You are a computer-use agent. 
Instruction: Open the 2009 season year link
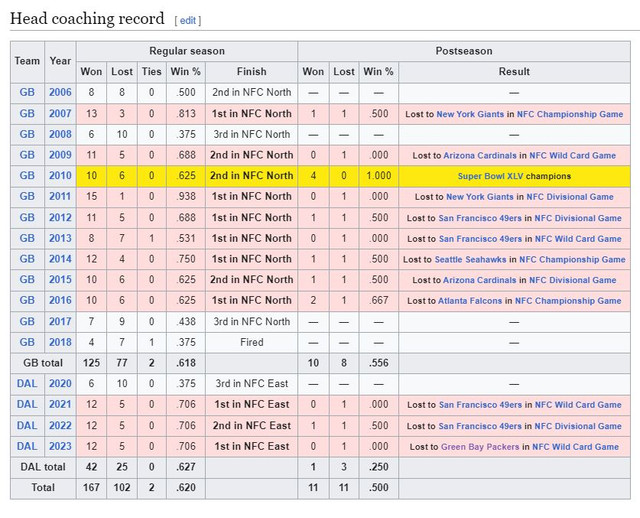(60, 155)
